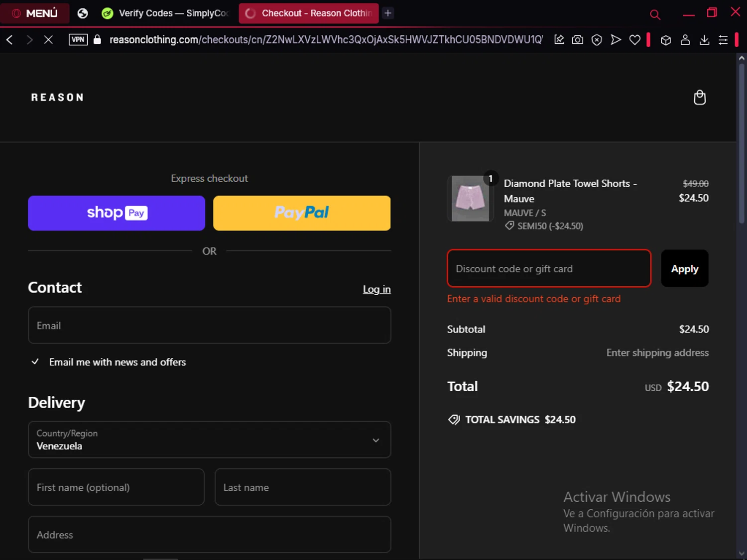Image resolution: width=747 pixels, height=560 pixels.
Task: Toggle the VPN badge
Action: (x=78, y=40)
